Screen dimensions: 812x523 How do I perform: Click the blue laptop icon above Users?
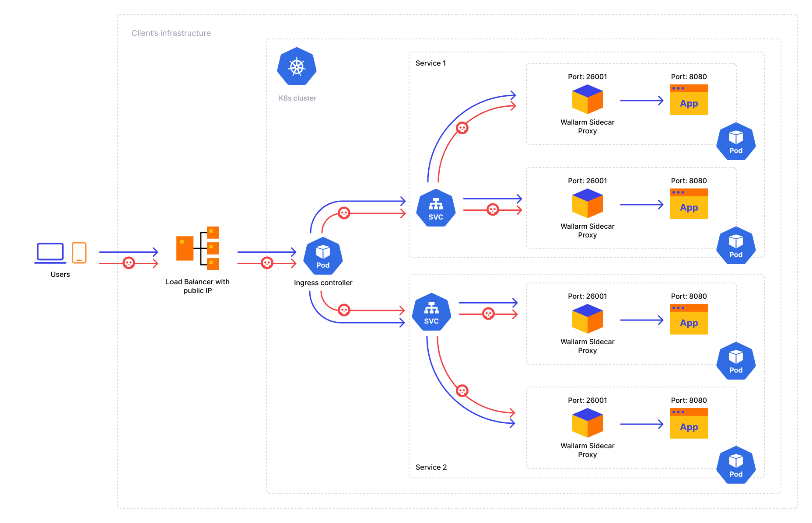click(x=50, y=253)
